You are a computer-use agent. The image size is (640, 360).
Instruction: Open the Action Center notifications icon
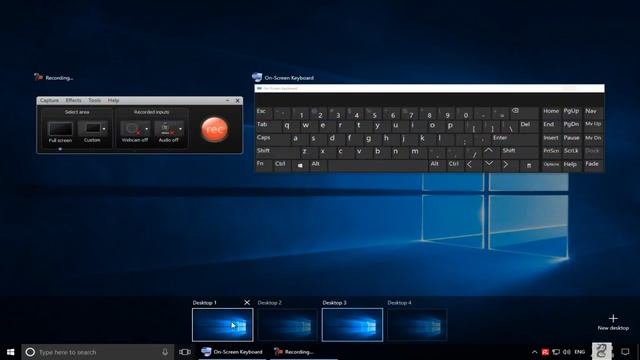pos(625,352)
